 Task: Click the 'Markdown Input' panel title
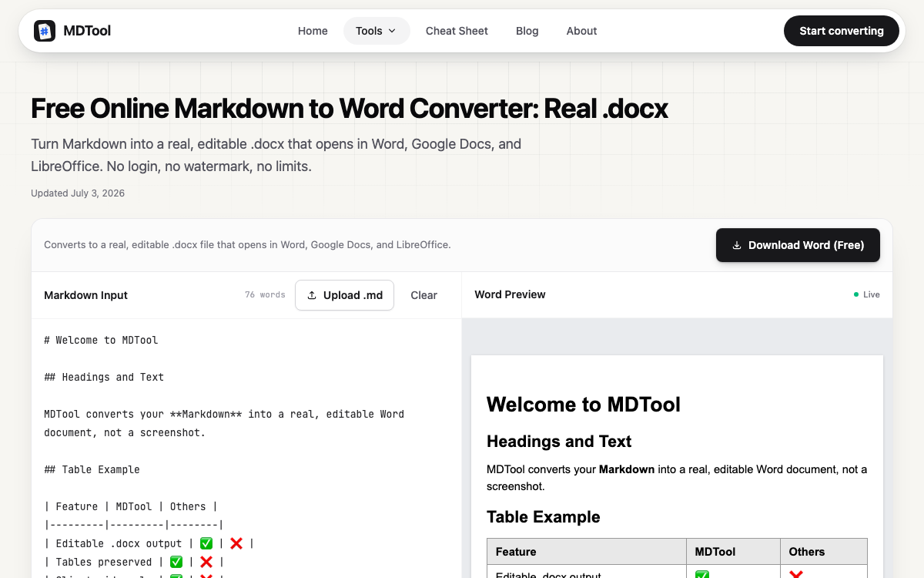pyautogui.click(x=85, y=295)
